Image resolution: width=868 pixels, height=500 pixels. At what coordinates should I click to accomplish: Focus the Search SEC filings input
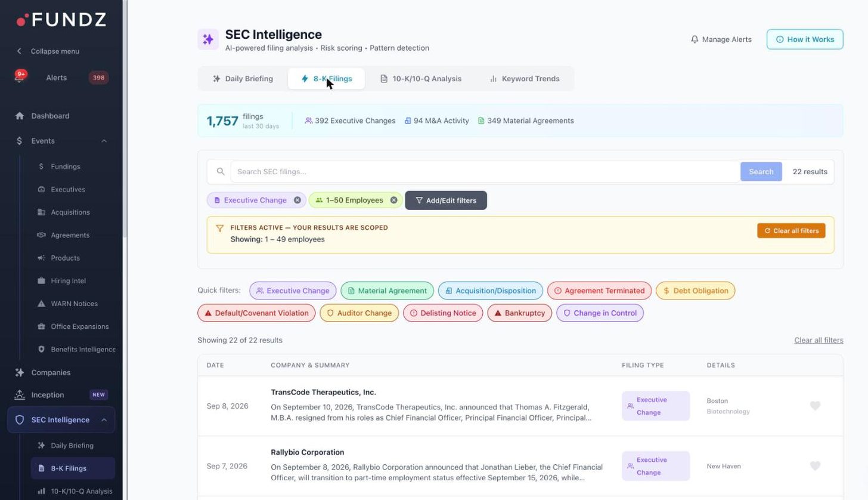[x=485, y=172]
